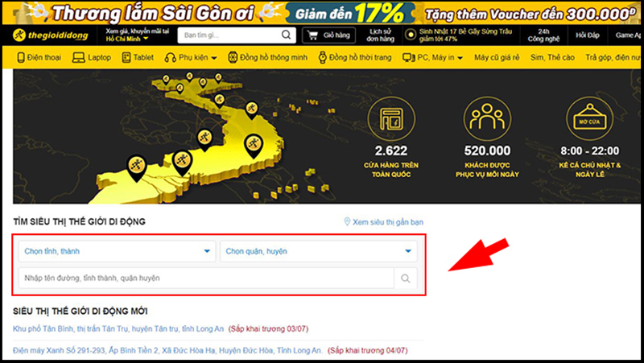This screenshot has width=644, height=363.
Task: Open the Sinh Nhật 17 promotion link
Action: [x=459, y=35]
